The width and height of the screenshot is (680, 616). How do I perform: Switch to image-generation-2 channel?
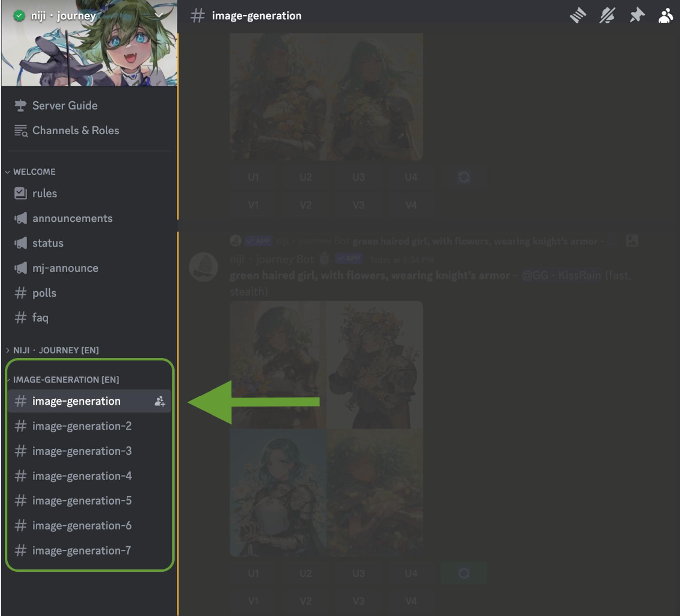pyautogui.click(x=89, y=426)
